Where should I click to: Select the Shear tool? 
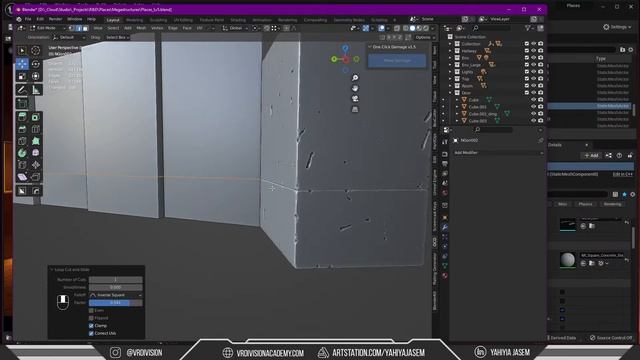pyautogui.click(x=22, y=177)
